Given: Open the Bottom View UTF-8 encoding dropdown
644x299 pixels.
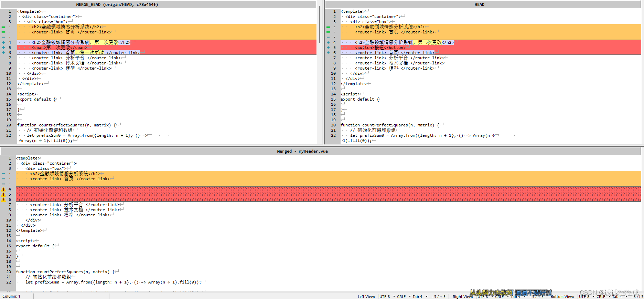Looking at the screenshot, I should point(587,296).
